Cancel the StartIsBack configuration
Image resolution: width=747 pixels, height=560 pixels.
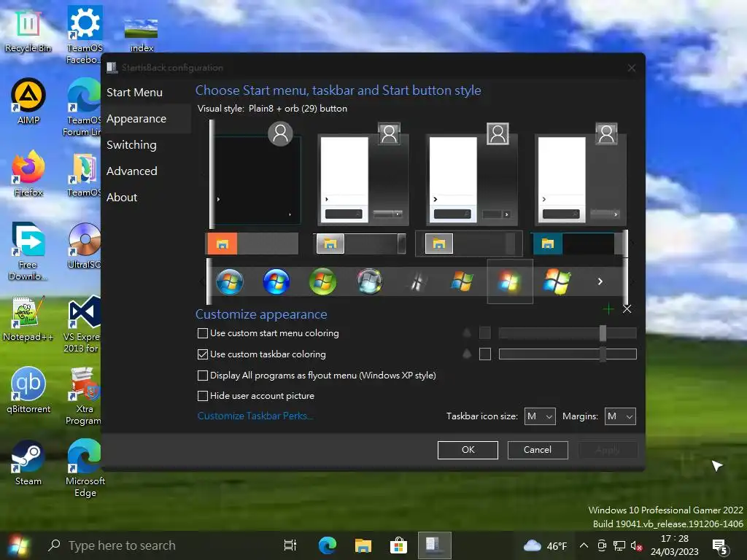[538, 450]
